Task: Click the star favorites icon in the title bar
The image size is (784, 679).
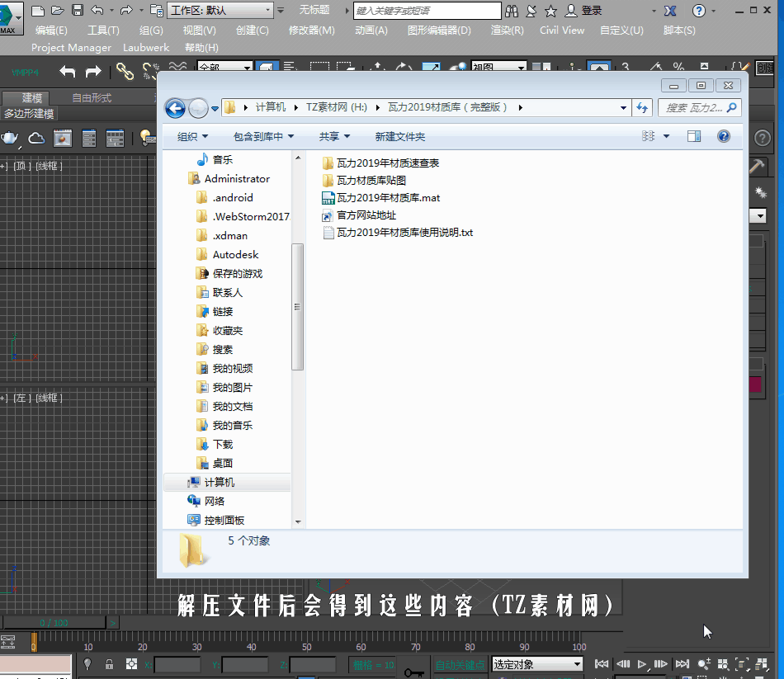Action: [550, 11]
